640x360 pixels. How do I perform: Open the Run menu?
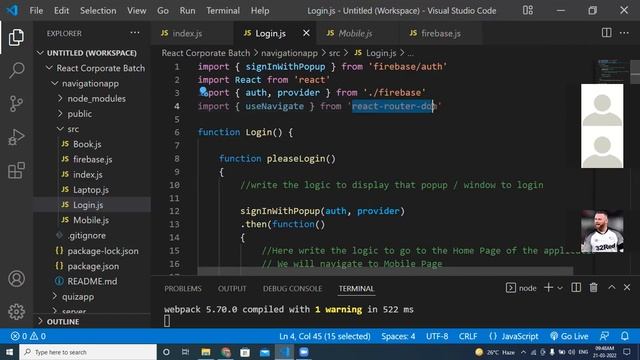click(x=187, y=11)
